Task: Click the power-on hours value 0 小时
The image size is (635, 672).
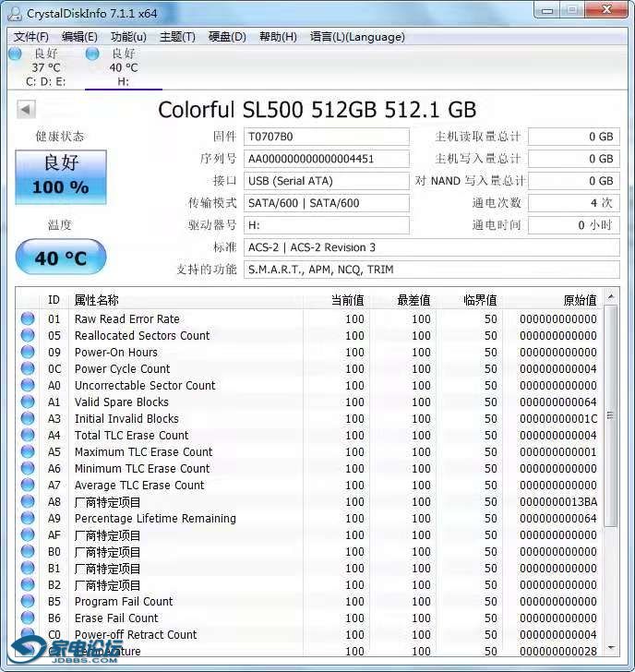Action: 574,225
